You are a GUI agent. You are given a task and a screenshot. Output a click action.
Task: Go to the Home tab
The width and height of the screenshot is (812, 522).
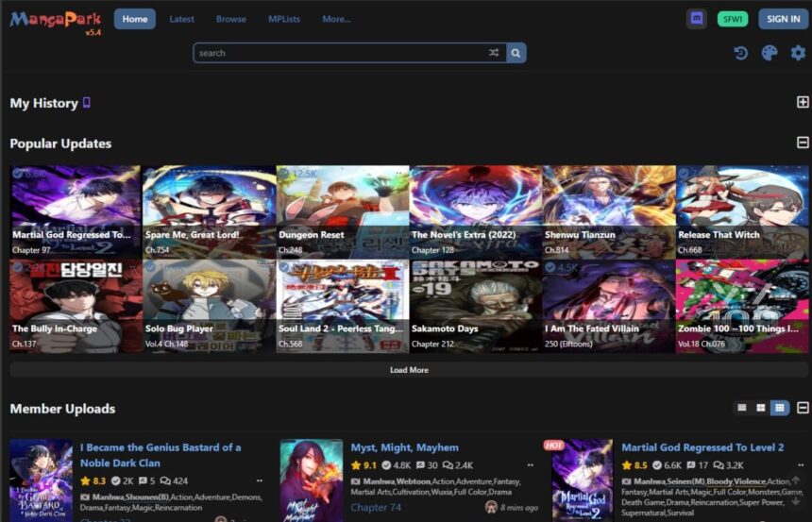[x=135, y=19]
